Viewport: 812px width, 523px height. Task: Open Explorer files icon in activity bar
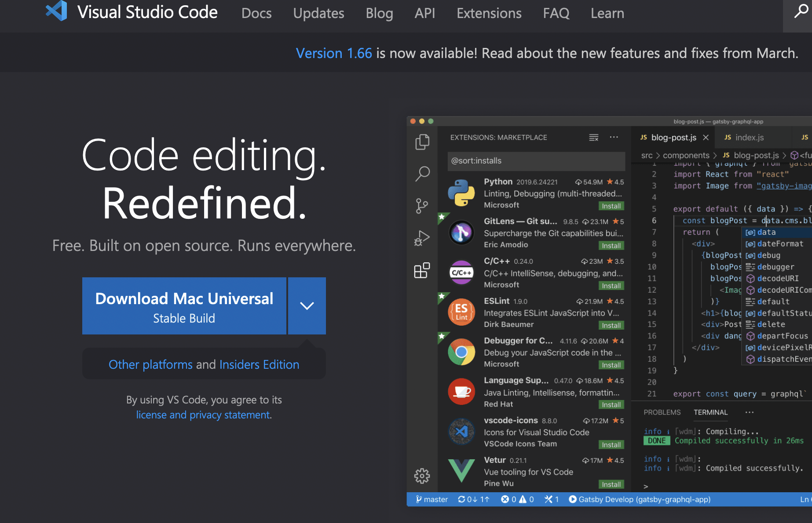422,142
